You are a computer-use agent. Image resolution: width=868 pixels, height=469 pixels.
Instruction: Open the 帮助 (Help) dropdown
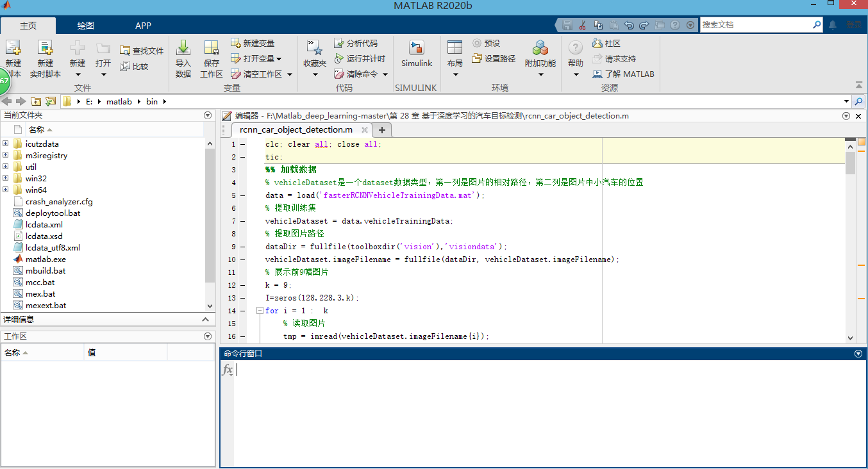[x=576, y=74]
